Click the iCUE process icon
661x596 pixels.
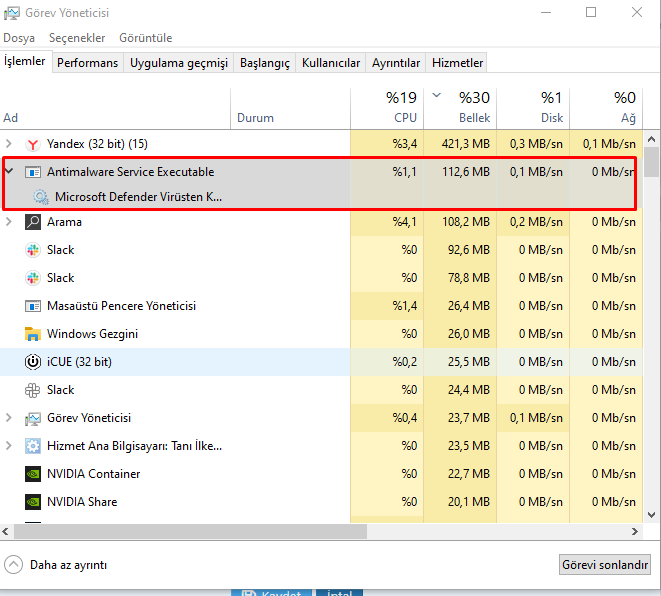(33, 362)
